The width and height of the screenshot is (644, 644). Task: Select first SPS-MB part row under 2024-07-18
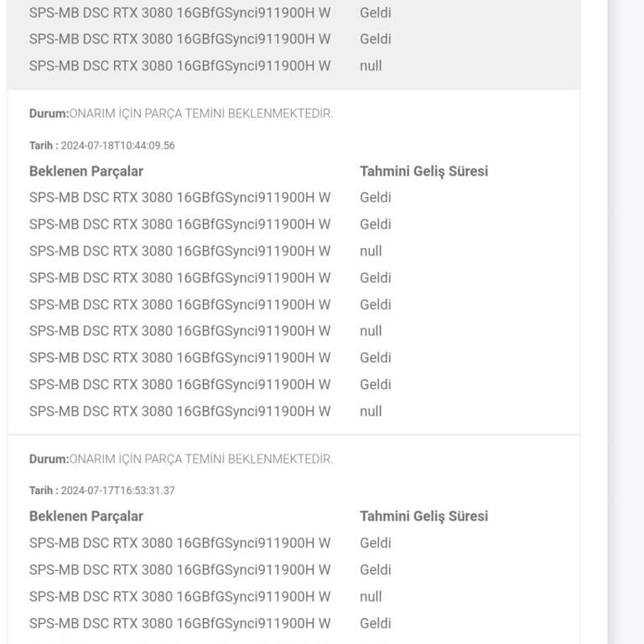click(x=179, y=198)
